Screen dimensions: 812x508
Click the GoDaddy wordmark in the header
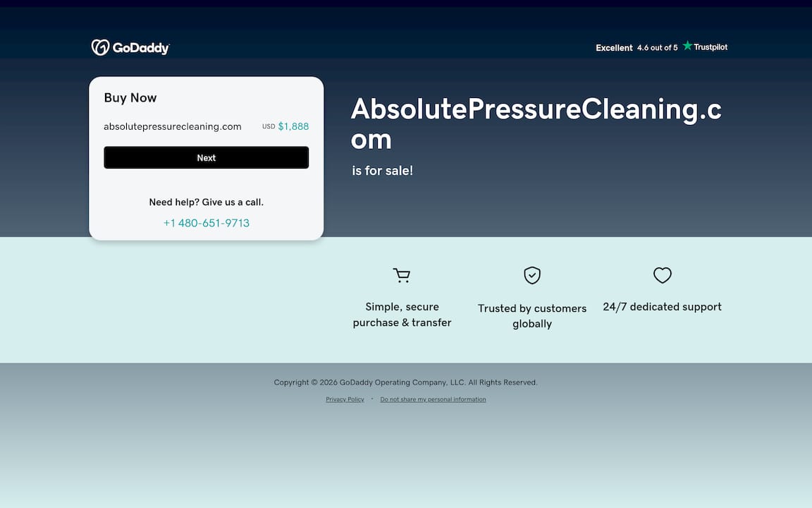click(x=141, y=48)
